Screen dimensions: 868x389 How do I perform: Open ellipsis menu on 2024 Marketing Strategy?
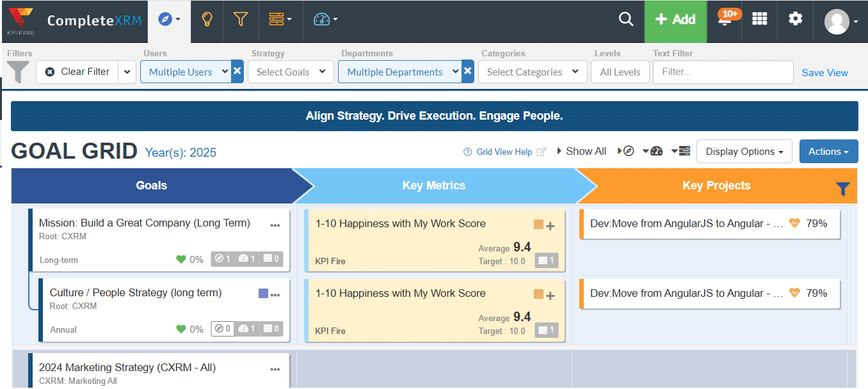pyautogui.click(x=275, y=370)
